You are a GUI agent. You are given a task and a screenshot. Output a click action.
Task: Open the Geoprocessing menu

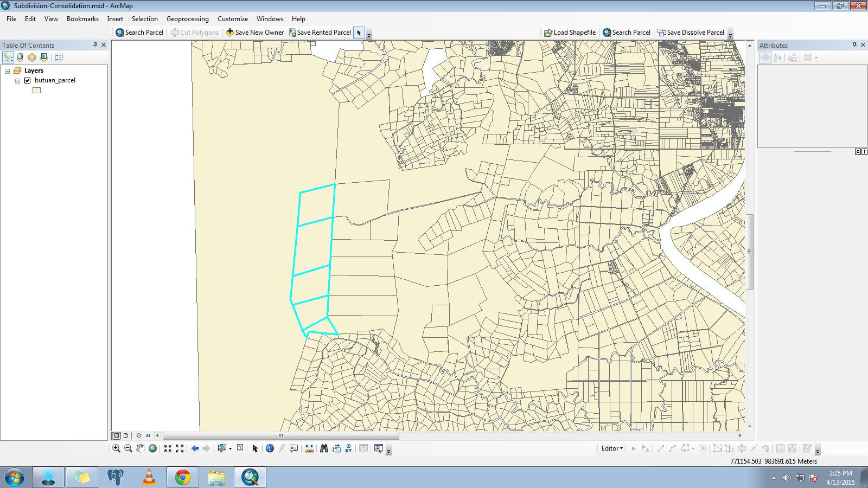(187, 19)
